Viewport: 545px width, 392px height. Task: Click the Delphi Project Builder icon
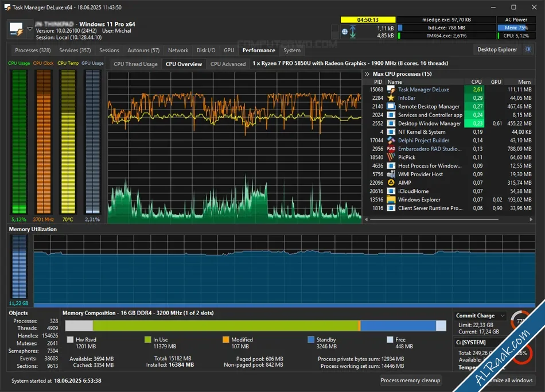pyautogui.click(x=391, y=140)
